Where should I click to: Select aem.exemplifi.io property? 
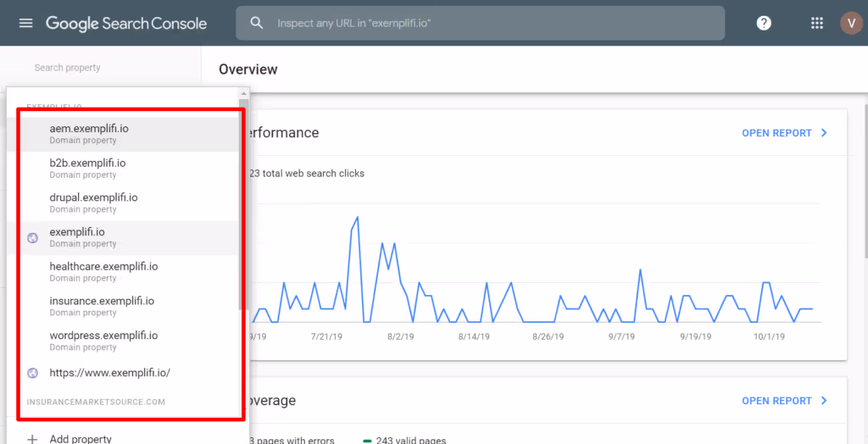click(x=122, y=134)
